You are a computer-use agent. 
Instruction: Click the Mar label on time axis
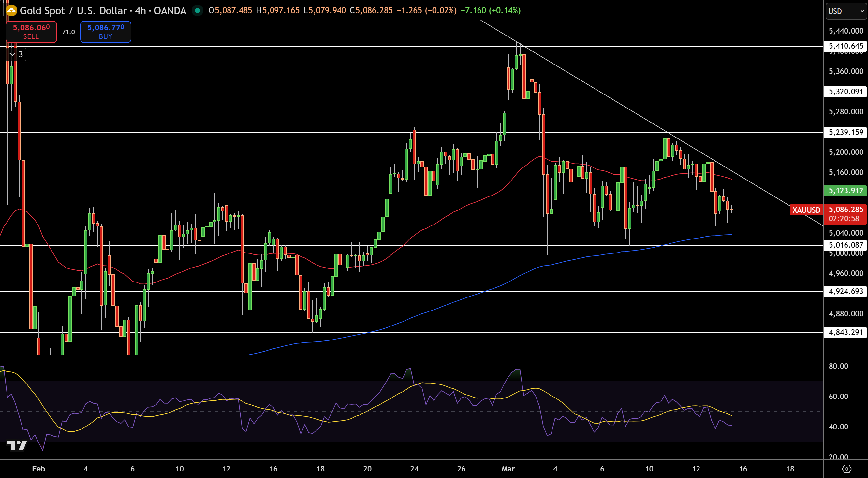[x=508, y=469]
